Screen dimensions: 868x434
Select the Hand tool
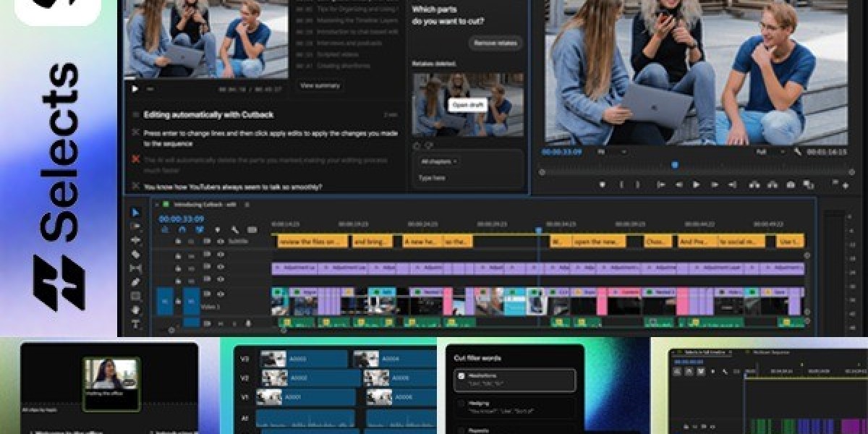click(136, 310)
